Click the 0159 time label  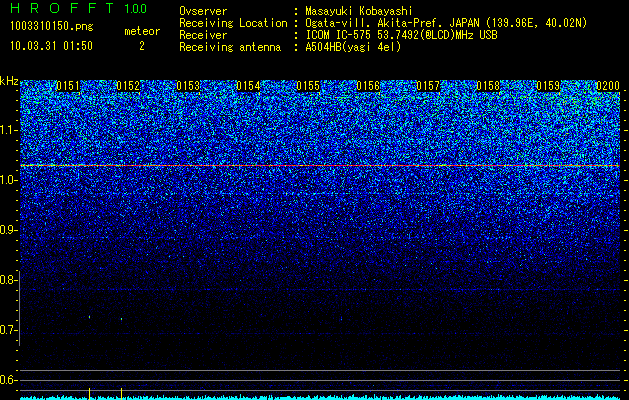[548, 86]
